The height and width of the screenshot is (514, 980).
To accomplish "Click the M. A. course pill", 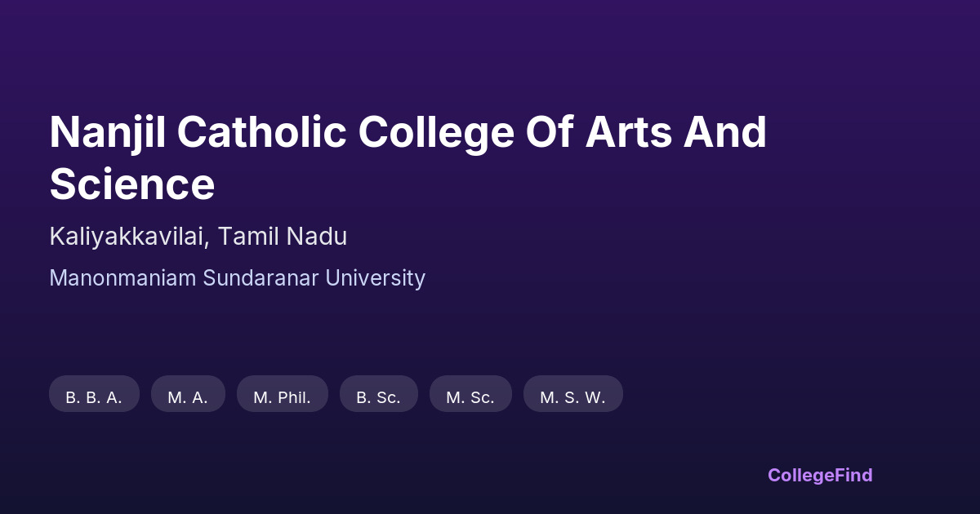I will pos(188,397).
